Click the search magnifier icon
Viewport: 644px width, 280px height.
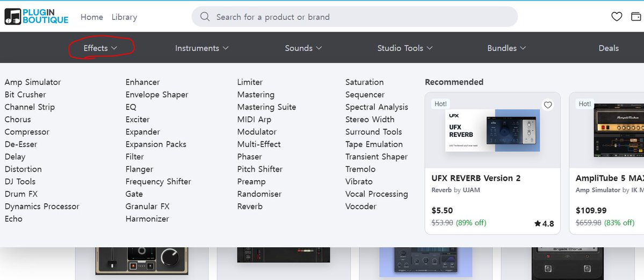click(205, 17)
